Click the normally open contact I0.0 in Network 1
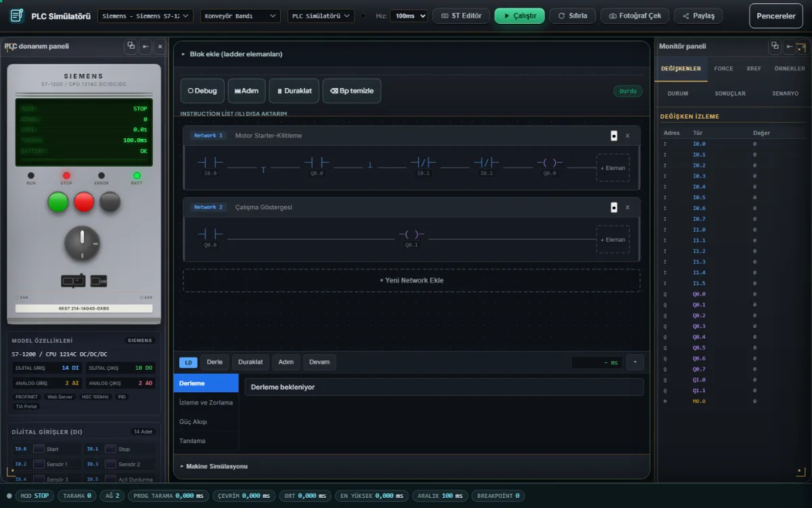Screen dimensions: 812x508 (210, 166)
